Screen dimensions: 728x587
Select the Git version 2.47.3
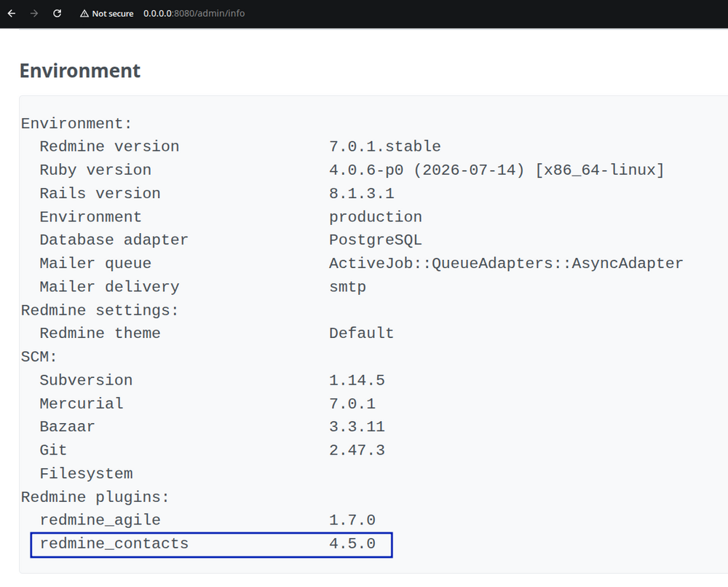(357, 450)
